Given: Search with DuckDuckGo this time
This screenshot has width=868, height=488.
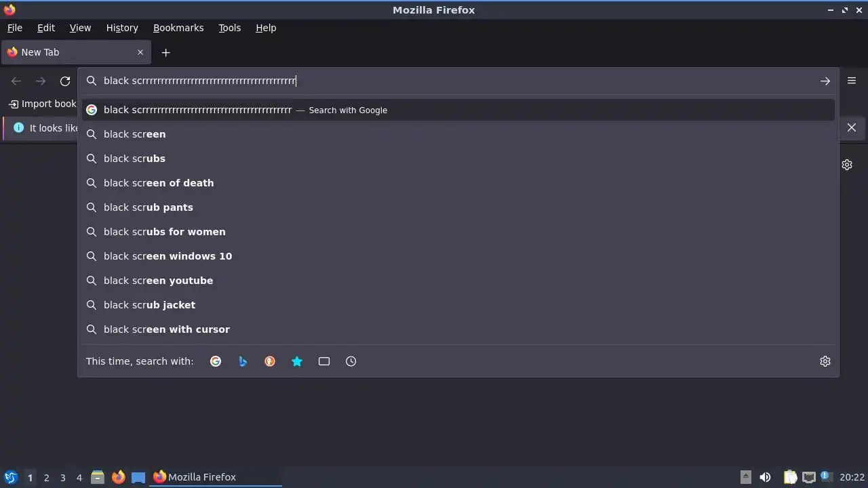Looking at the screenshot, I should pyautogui.click(x=270, y=361).
